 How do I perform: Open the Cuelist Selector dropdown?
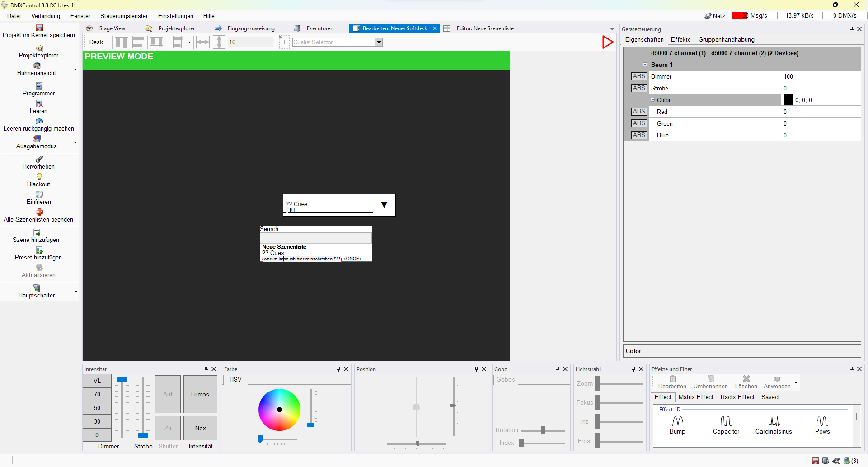(379, 42)
